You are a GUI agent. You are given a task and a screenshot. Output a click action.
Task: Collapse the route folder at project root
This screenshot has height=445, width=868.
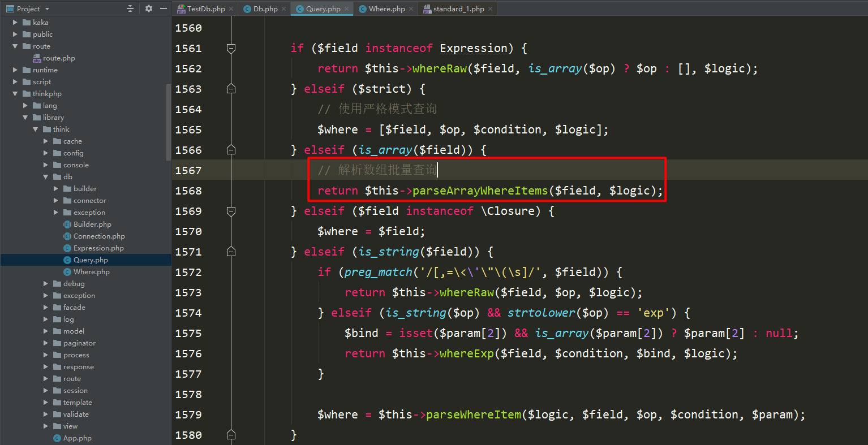click(x=15, y=46)
